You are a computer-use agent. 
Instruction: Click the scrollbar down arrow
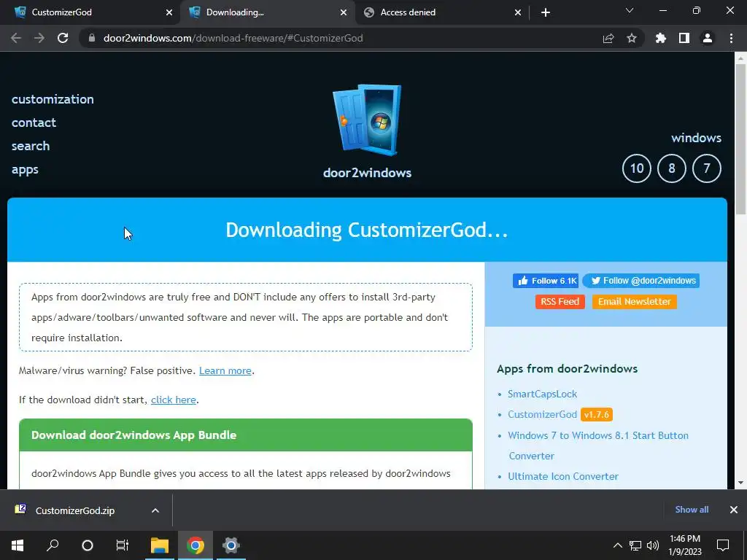click(740, 483)
